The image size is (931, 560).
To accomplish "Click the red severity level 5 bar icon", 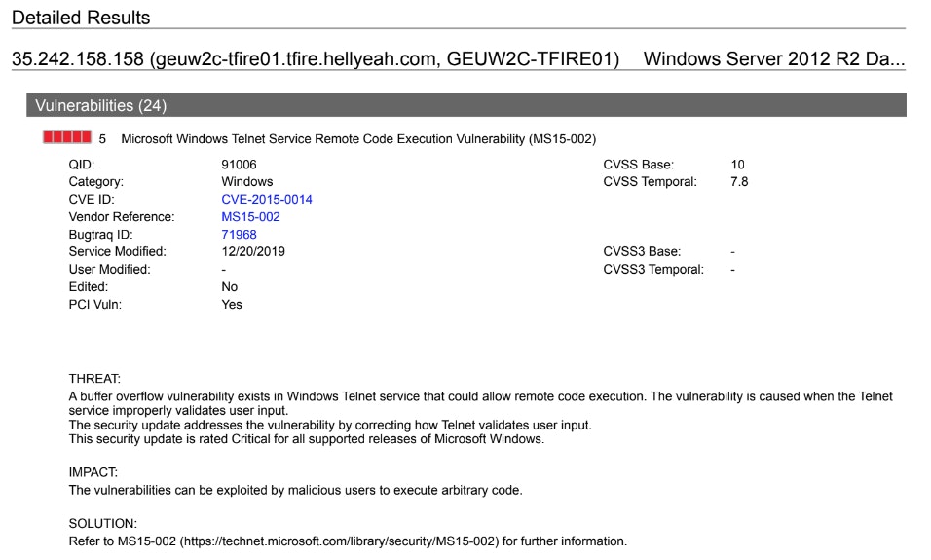I will 67,137.
